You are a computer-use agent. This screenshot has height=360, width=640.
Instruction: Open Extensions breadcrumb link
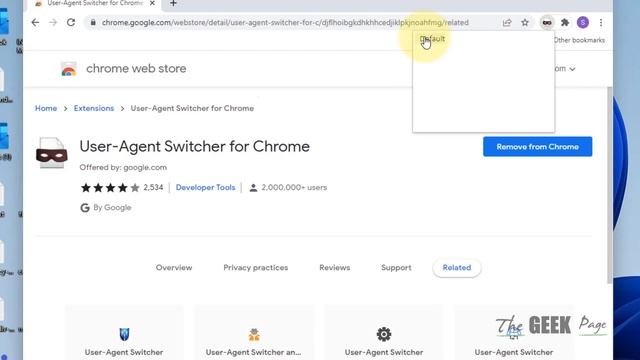click(x=94, y=108)
